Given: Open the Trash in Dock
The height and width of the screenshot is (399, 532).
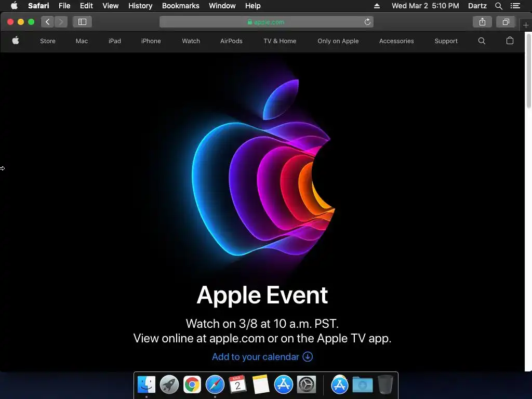Looking at the screenshot, I should [385, 384].
